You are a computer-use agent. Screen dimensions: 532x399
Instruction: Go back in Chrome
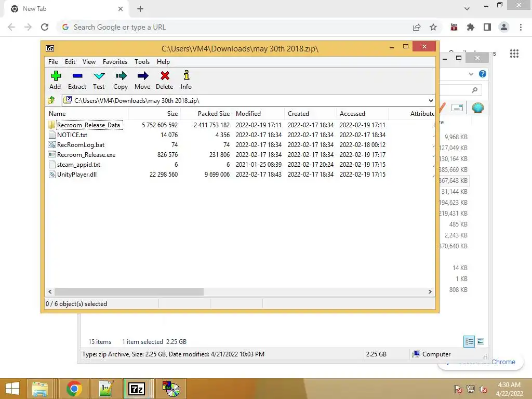pos(11,27)
